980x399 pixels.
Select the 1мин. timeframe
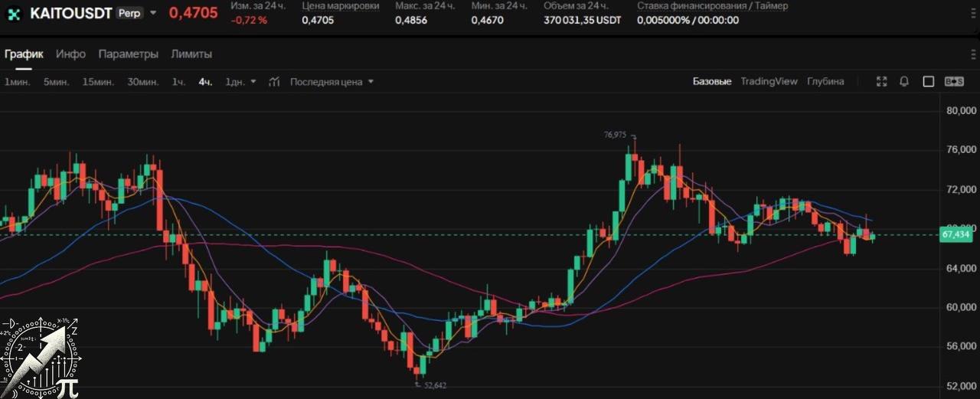[x=18, y=81]
